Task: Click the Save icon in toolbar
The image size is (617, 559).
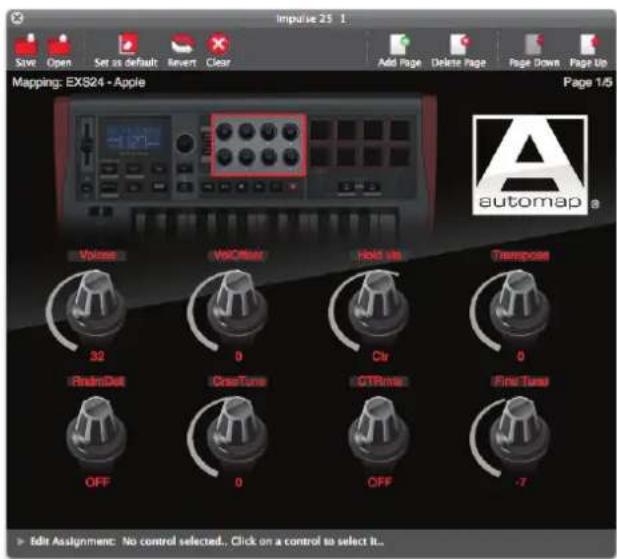Action: pyautogui.click(x=26, y=45)
